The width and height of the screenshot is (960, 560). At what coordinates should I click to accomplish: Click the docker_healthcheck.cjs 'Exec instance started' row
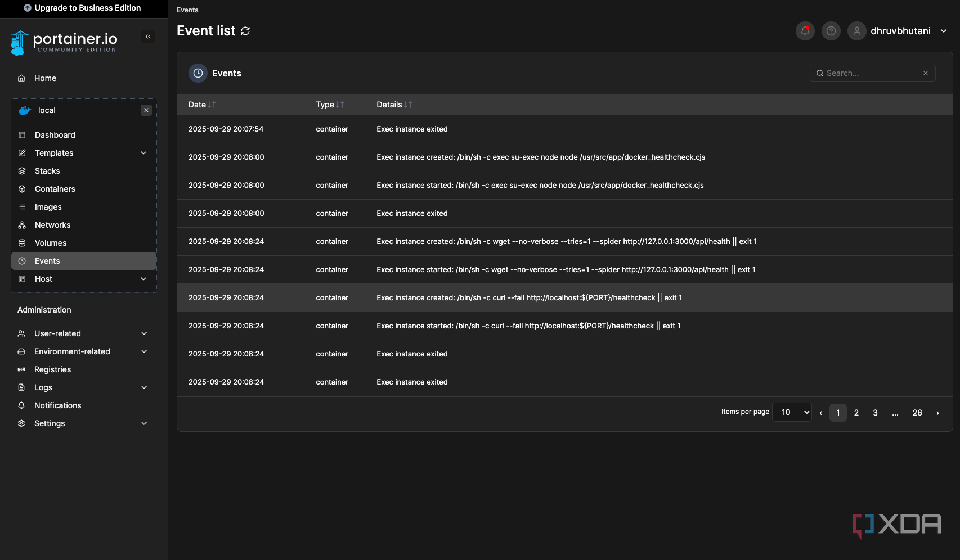coord(565,185)
